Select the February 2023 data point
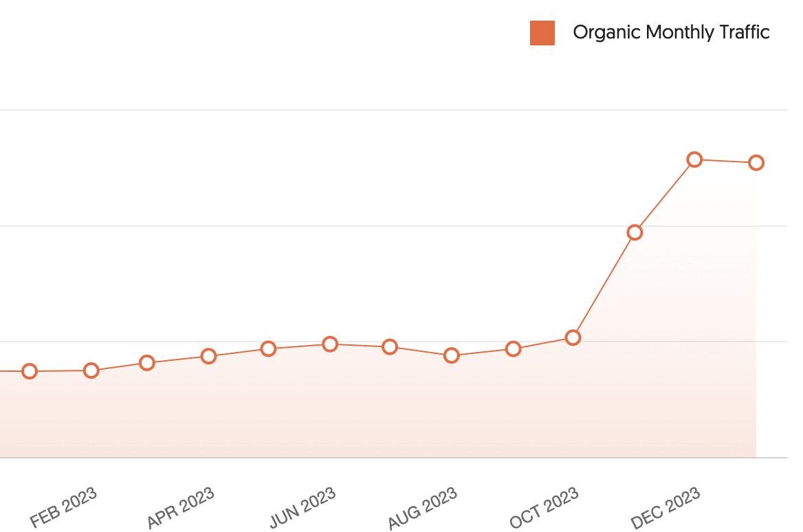Viewport: 803px width, 532px height. pyautogui.click(x=91, y=370)
